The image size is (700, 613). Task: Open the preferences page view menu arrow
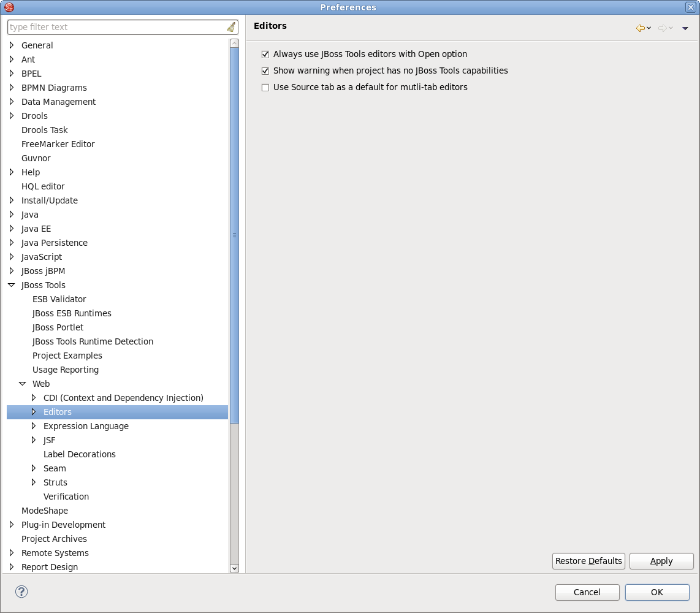point(685,28)
